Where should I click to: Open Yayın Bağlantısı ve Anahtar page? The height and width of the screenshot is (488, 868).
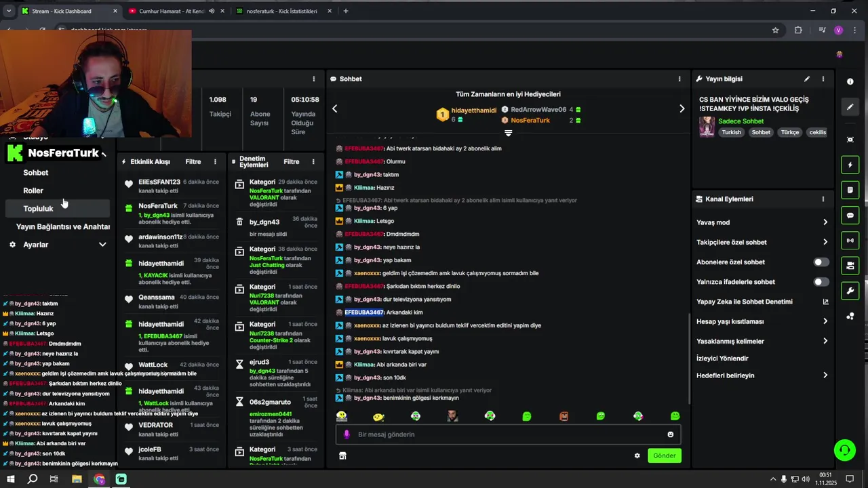pyautogui.click(x=63, y=227)
